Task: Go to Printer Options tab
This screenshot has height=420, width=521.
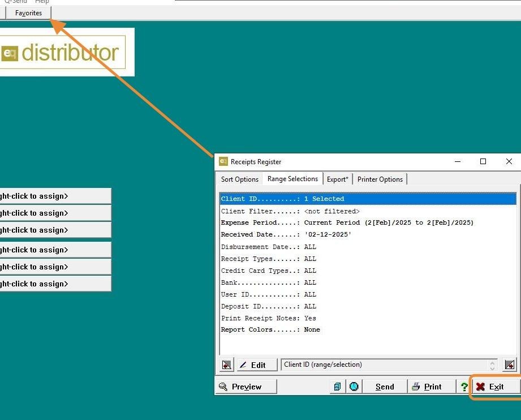Action: [x=380, y=179]
